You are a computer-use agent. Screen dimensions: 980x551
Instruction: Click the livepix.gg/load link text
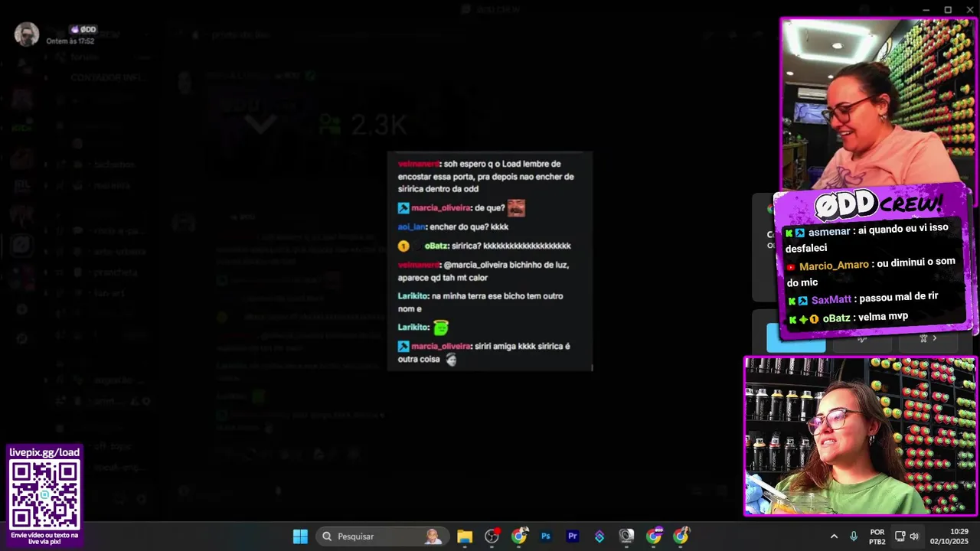(44, 452)
